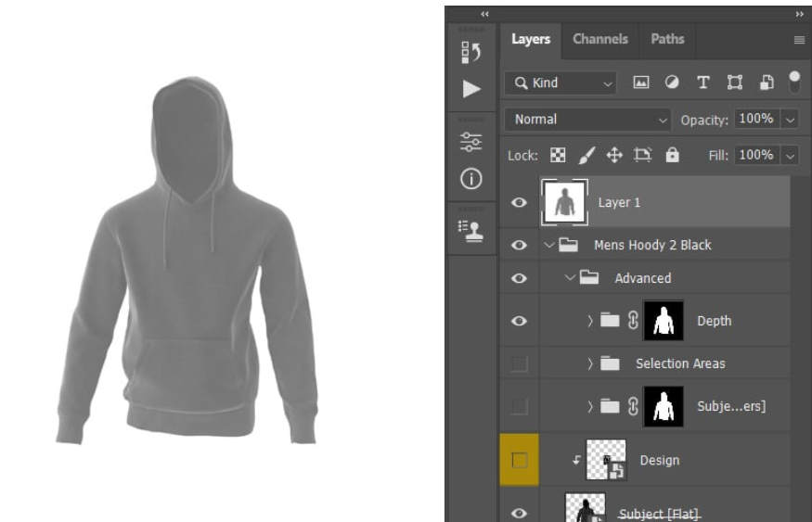Viewport: 812px width, 522px height.
Task: Click the Fill: scrubby label
Action: (x=718, y=156)
